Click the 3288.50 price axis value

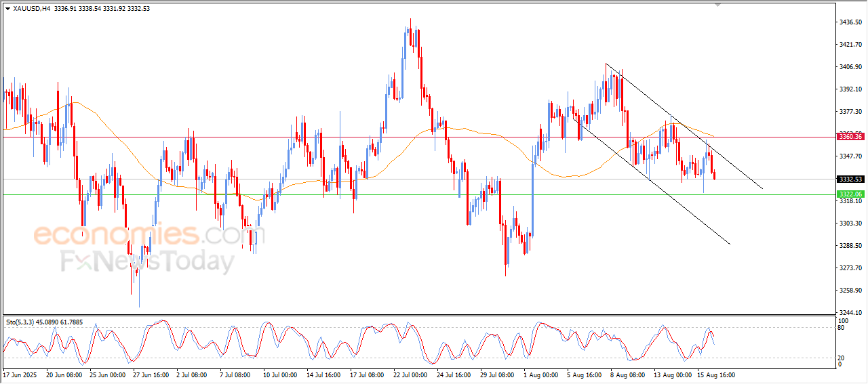[x=850, y=246]
